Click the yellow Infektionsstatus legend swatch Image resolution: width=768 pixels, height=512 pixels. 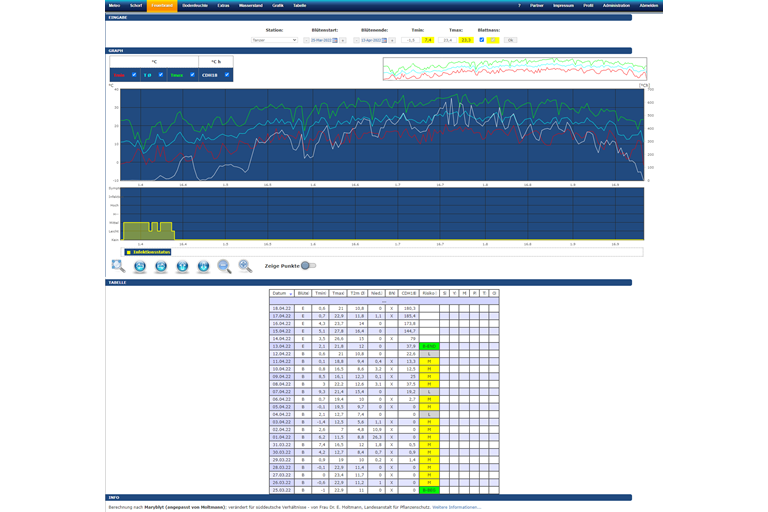(x=129, y=252)
